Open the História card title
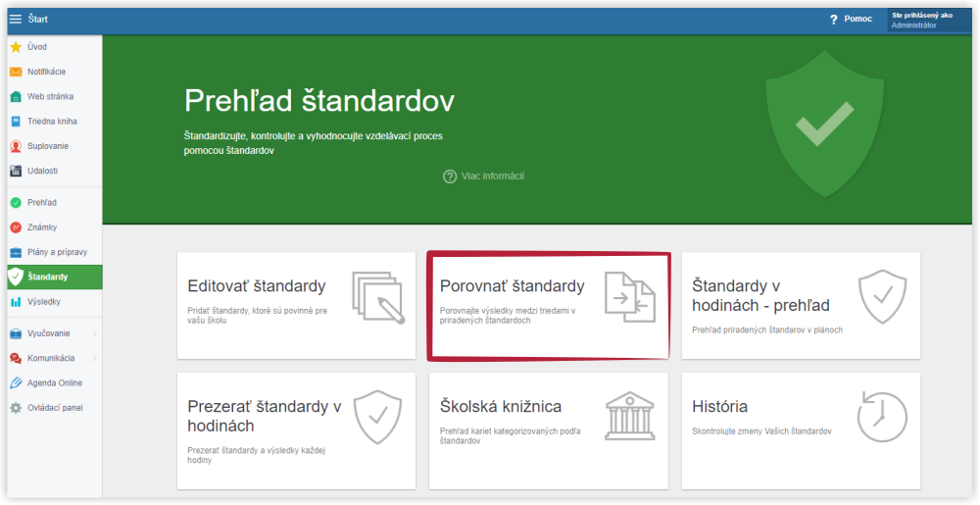Screen dimensions: 980x505 tap(719, 406)
